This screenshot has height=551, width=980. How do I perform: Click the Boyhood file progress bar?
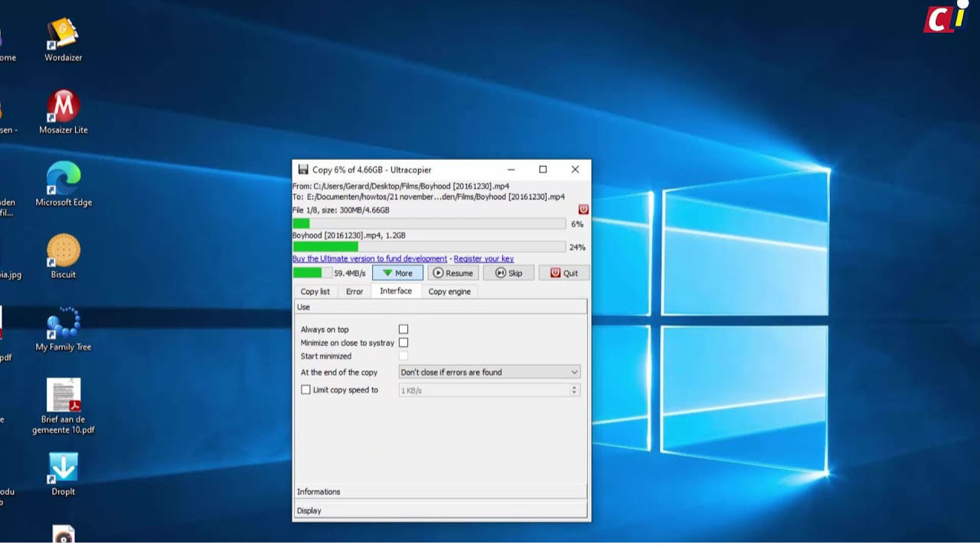click(429, 247)
